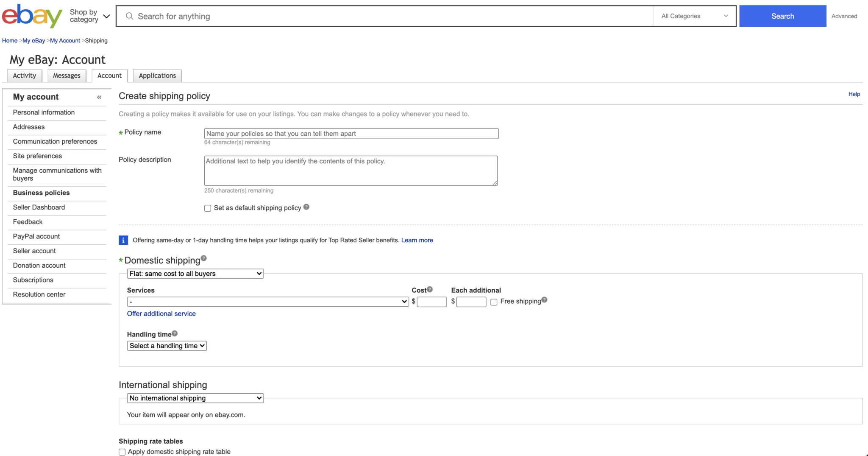Open the Applications tab
The height and width of the screenshot is (456, 868).
[157, 76]
